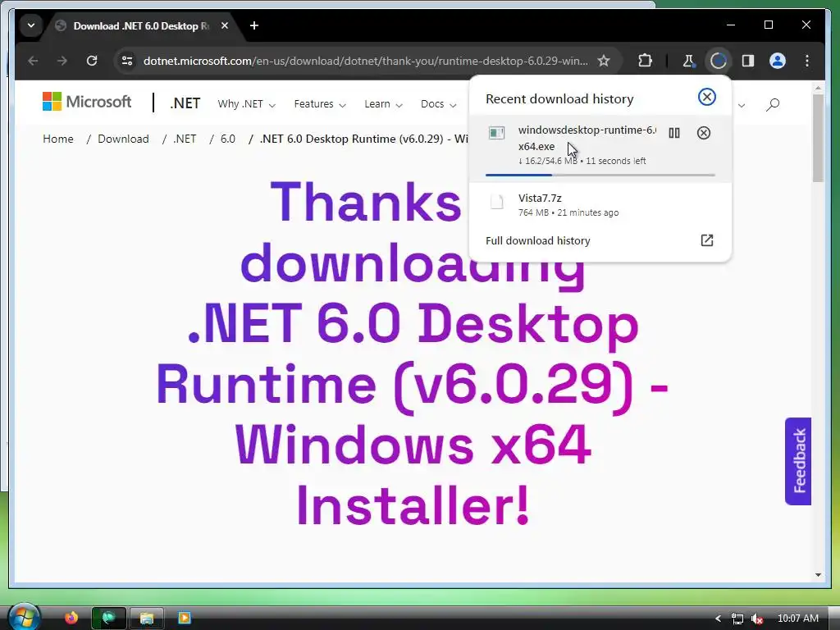The width and height of the screenshot is (840, 630).
Task: Click the 10:07 AM taskbar clock
Action: [798, 619]
